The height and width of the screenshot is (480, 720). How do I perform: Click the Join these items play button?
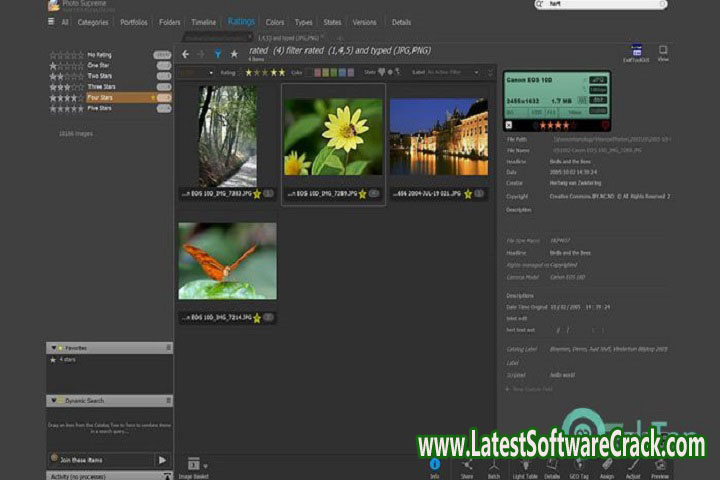[162, 460]
